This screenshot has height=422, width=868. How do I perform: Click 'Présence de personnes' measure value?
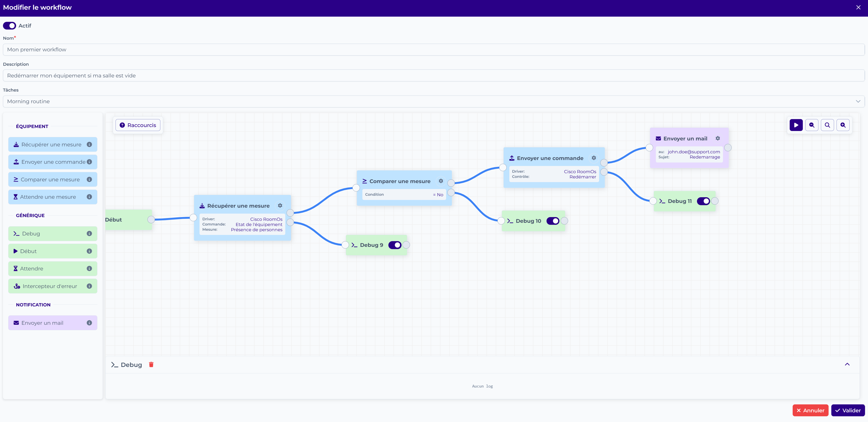(257, 230)
